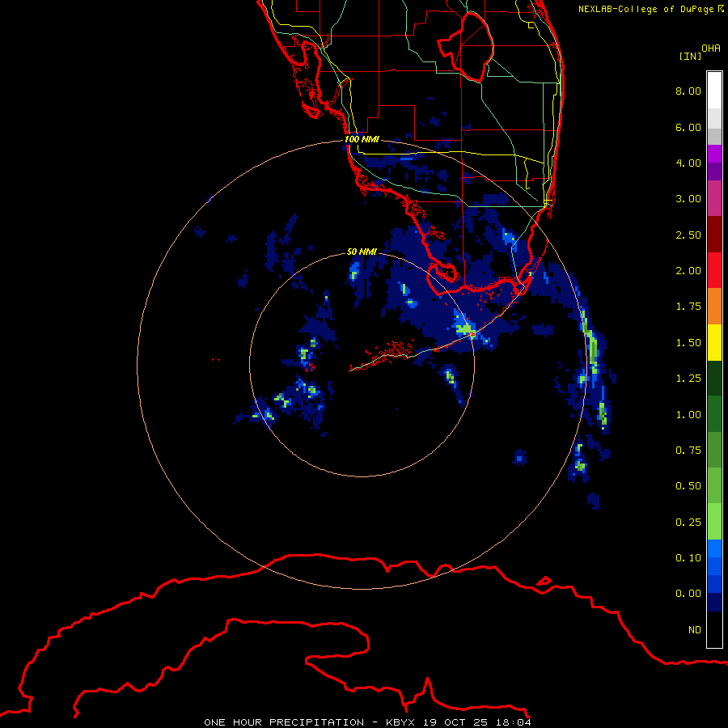Click the 4.00 legend value
The image size is (728, 728).
point(688,163)
